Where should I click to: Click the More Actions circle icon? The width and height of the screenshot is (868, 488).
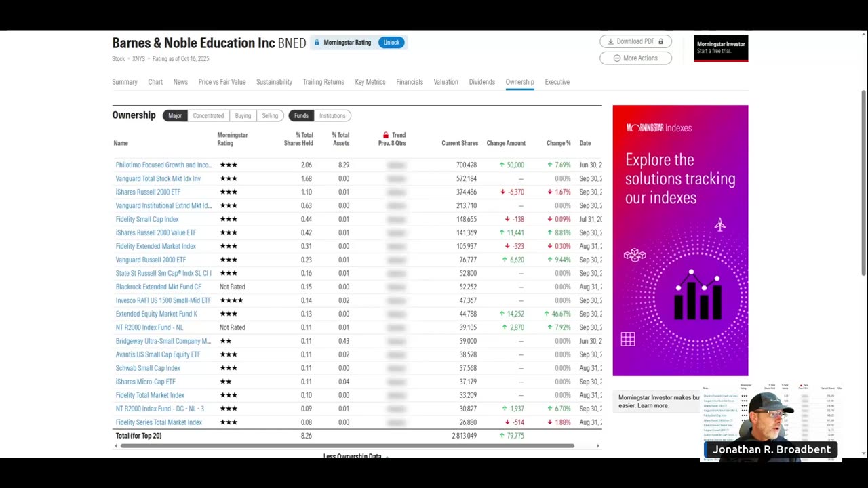616,58
